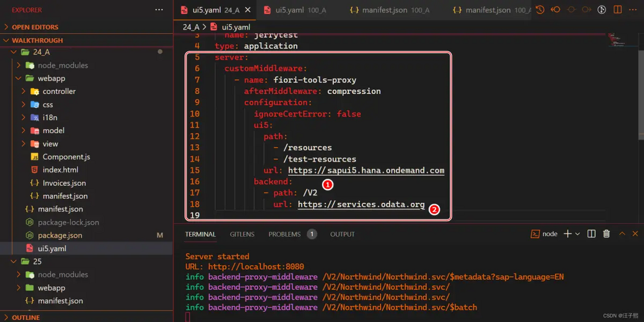Click 'ignoreCertError: false' on line 10

307,114
